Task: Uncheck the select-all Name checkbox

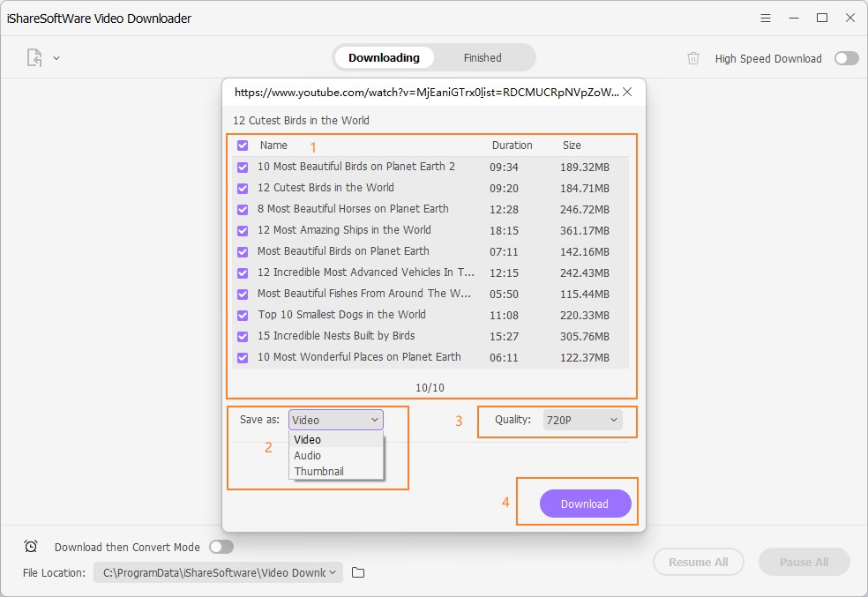Action: click(243, 146)
